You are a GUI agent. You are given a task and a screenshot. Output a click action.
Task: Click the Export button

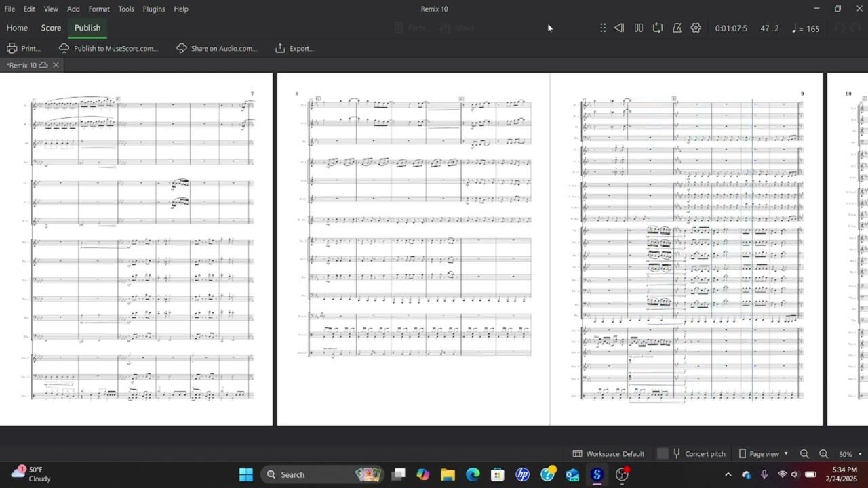[294, 48]
